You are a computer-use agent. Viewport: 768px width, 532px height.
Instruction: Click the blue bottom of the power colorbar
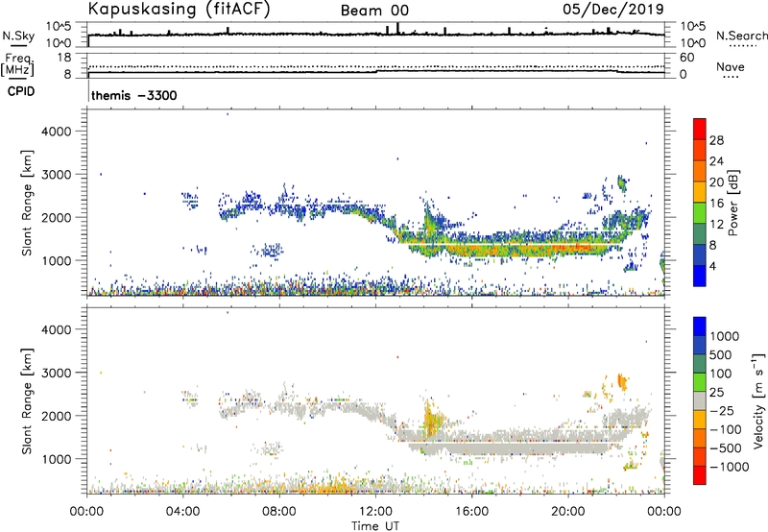click(x=700, y=276)
